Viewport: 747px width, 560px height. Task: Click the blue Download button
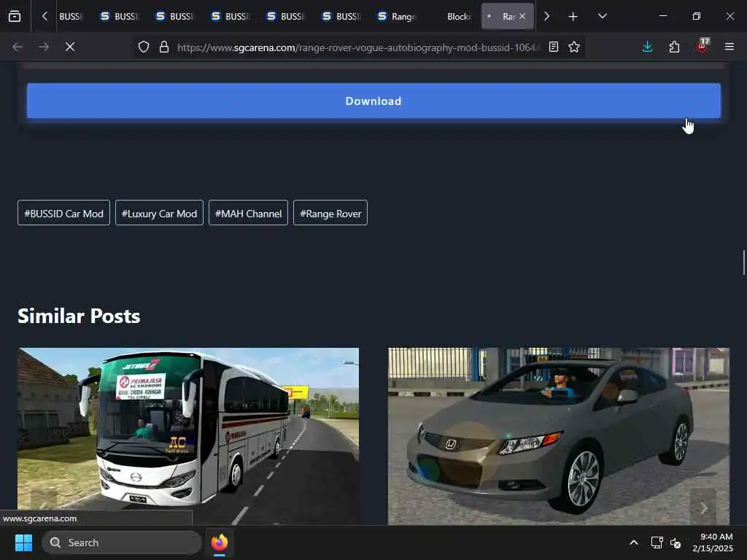373,101
